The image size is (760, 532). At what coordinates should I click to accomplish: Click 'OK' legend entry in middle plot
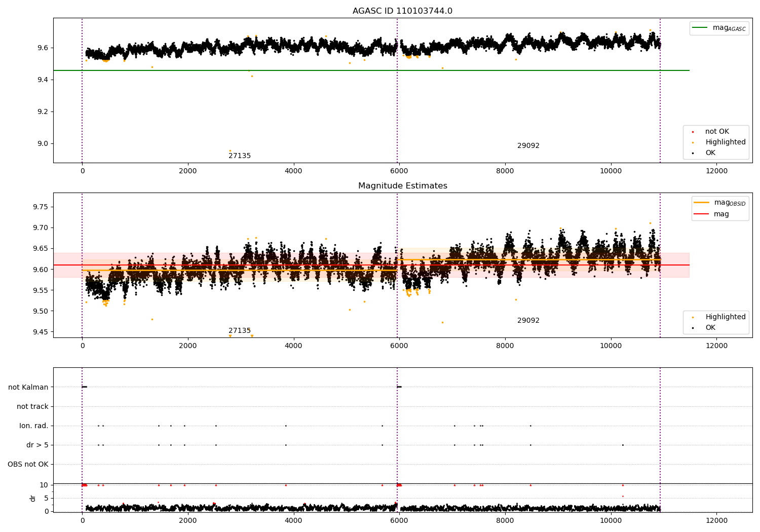pyautogui.click(x=703, y=328)
